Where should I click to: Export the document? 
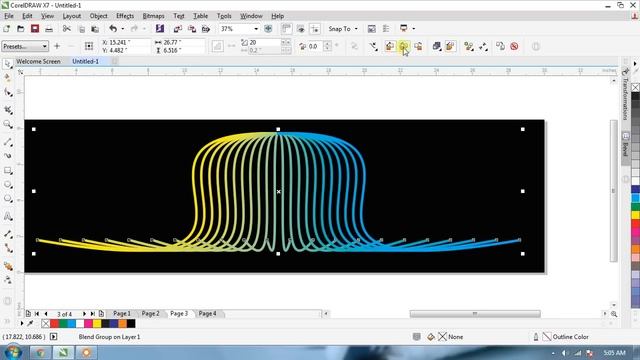coord(192,29)
